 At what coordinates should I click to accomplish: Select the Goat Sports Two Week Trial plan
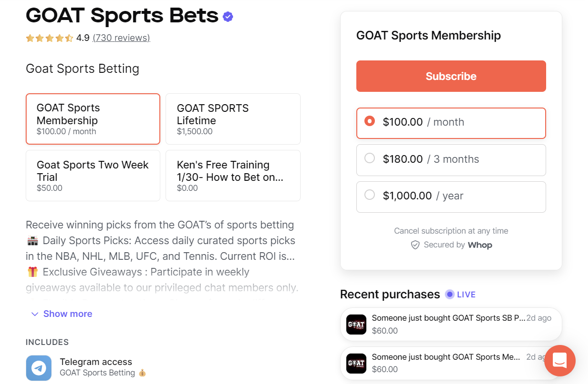click(x=93, y=175)
